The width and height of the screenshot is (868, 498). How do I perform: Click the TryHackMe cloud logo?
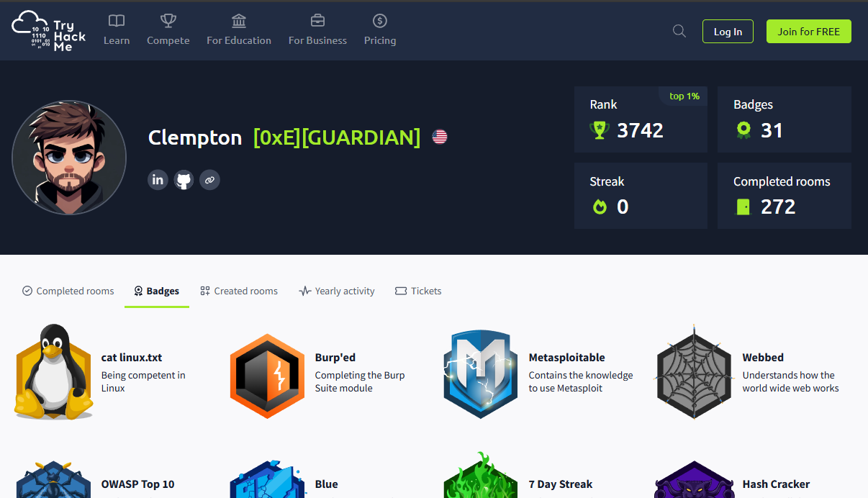tap(48, 31)
